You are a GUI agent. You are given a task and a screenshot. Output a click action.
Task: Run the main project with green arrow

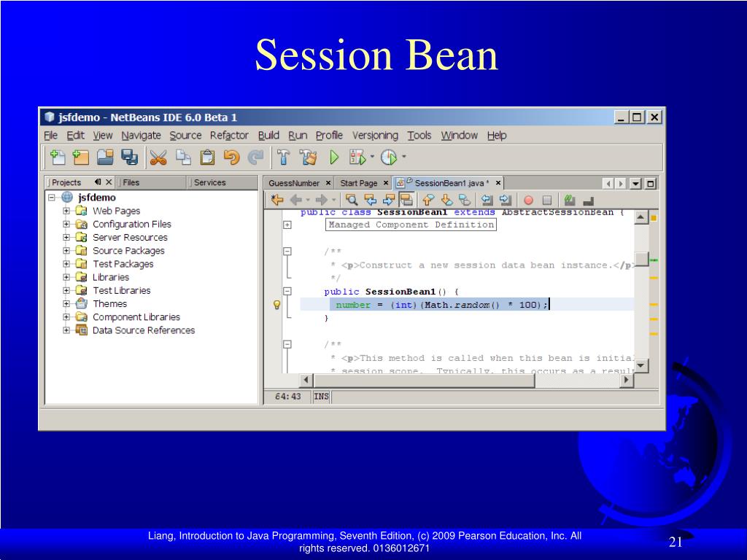click(334, 157)
